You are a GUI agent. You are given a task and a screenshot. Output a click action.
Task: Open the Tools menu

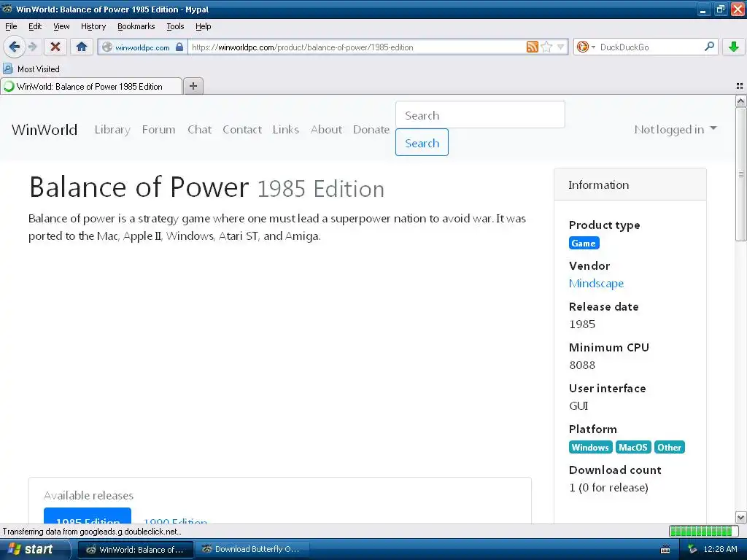[x=175, y=27]
